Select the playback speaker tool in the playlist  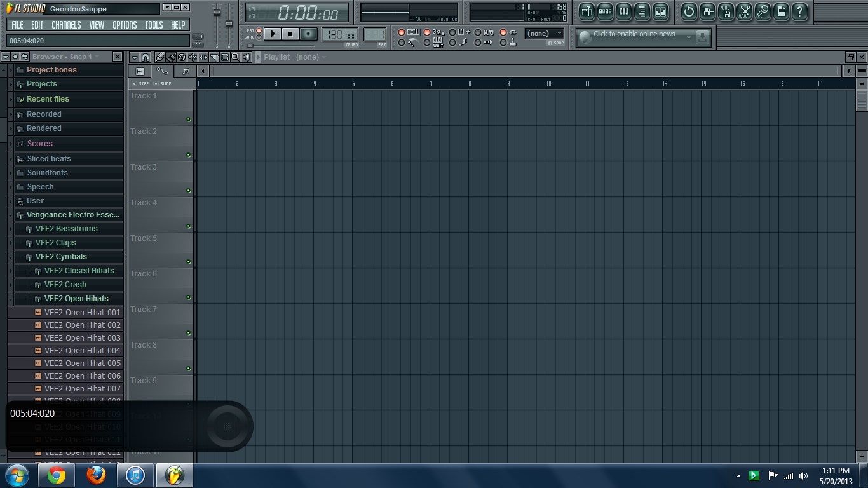pyautogui.click(x=247, y=57)
